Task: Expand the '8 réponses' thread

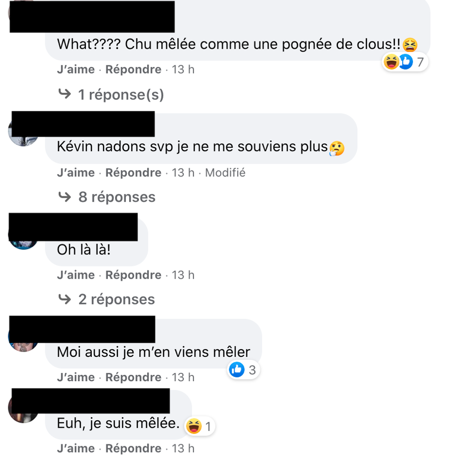Action: (117, 197)
